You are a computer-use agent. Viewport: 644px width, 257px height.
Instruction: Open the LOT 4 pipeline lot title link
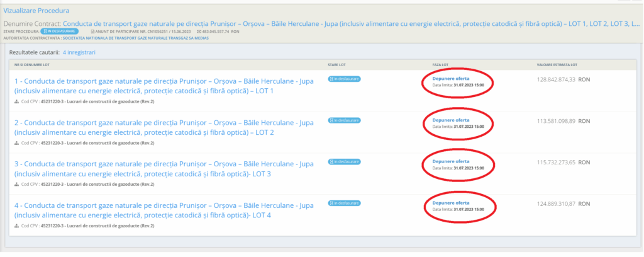pyautogui.click(x=164, y=210)
